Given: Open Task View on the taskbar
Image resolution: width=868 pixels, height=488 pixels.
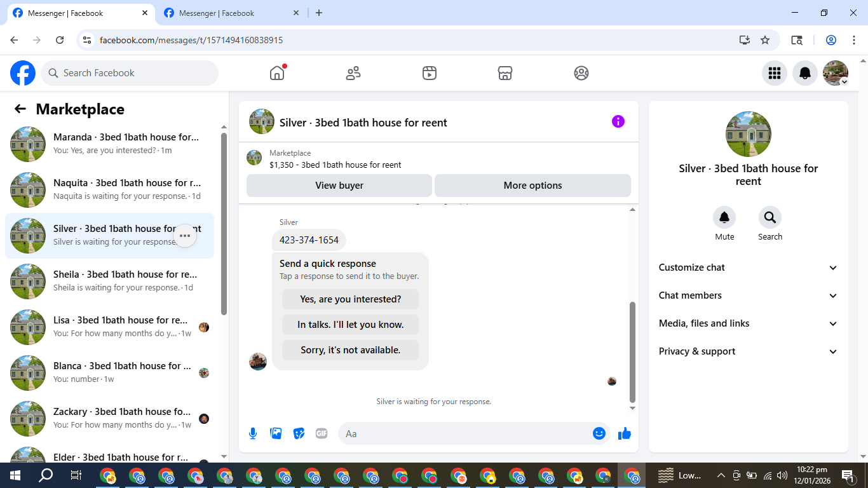Looking at the screenshot, I should pos(76,475).
